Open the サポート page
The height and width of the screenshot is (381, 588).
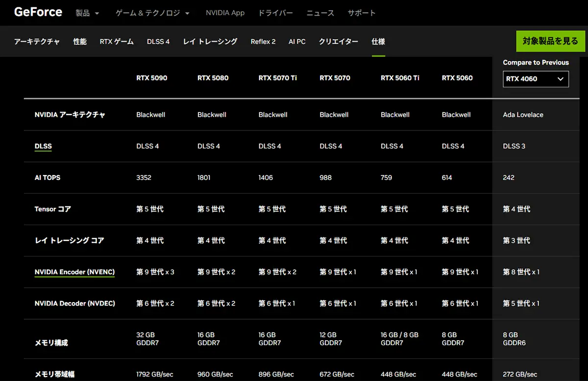(x=362, y=13)
